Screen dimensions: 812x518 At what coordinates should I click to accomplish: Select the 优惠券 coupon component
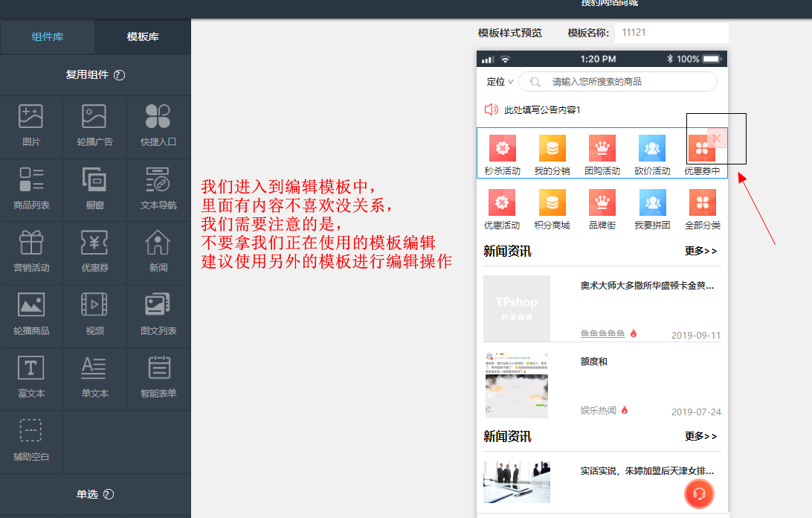(x=94, y=252)
